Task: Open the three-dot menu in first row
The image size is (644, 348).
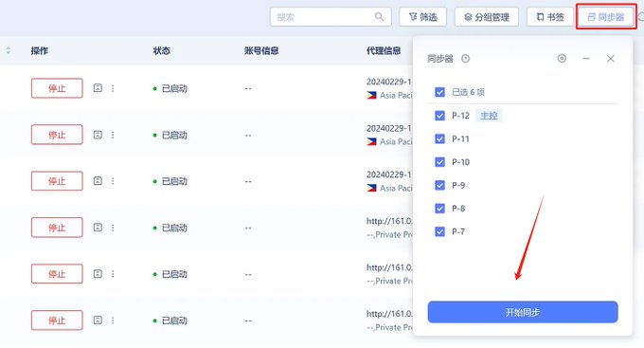Action: click(113, 88)
